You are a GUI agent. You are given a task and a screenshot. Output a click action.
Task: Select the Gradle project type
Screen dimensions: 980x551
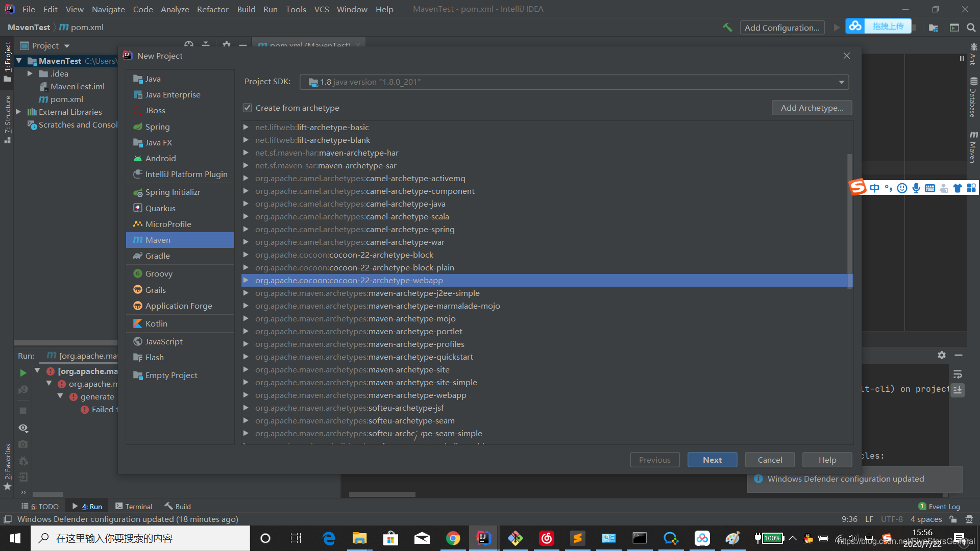157,256
